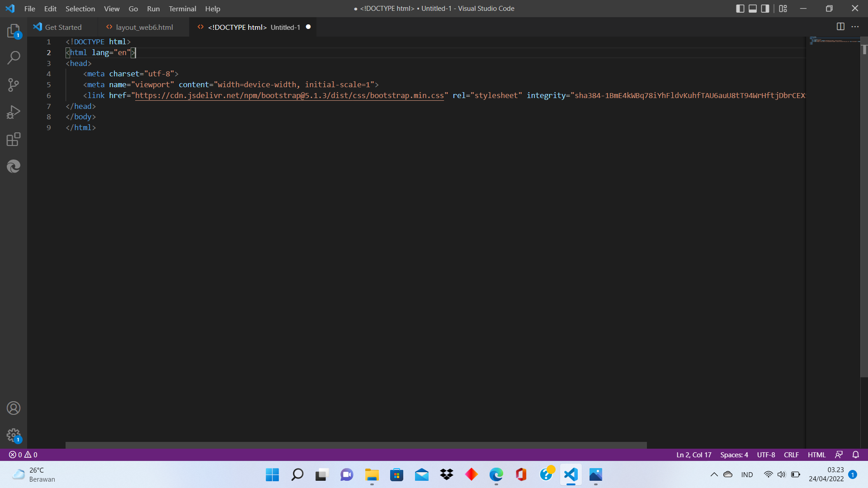Open the Extensions view
The width and height of the screenshot is (868, 488).
[14, 139]
